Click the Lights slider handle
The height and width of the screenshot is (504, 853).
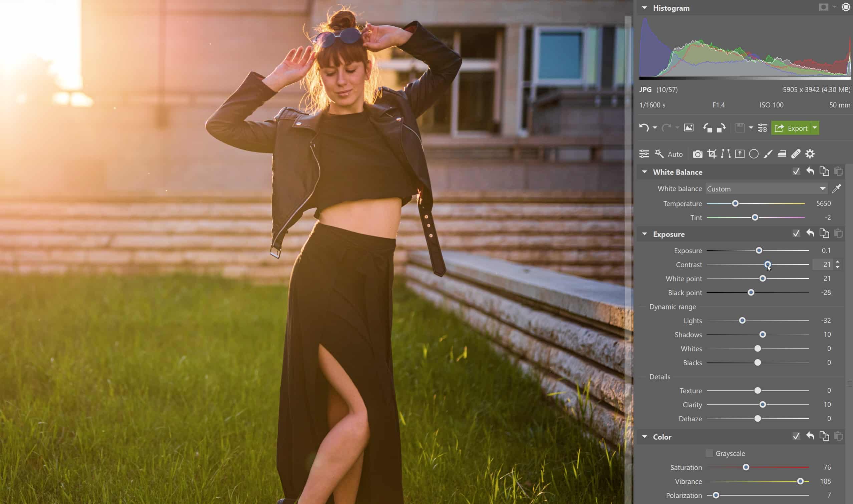tap(742, 321)
